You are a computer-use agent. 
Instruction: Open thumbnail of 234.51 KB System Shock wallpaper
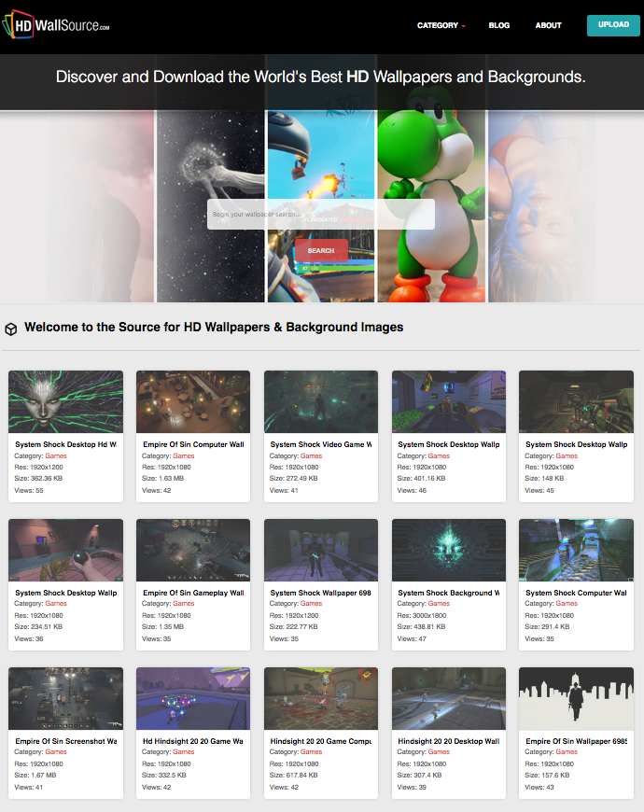65,550
